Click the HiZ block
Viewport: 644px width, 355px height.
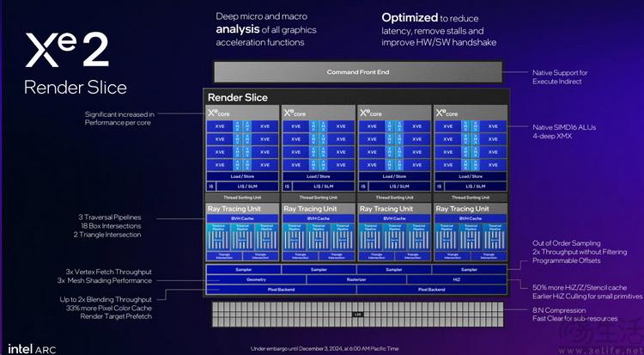click(x=457, y=279)
